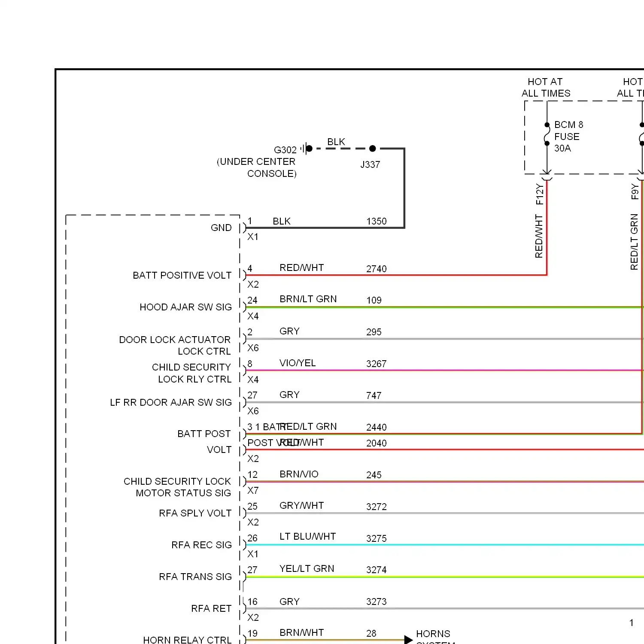The width and height of the screenshot is (644, 644).
Task: Select the RFA REC SIG label
Action: tap(201, 545)
